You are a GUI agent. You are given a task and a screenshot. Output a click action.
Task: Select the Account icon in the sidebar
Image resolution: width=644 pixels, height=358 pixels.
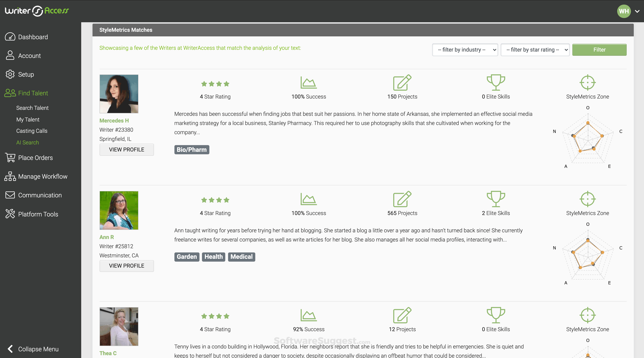click(x=10, y=55)
